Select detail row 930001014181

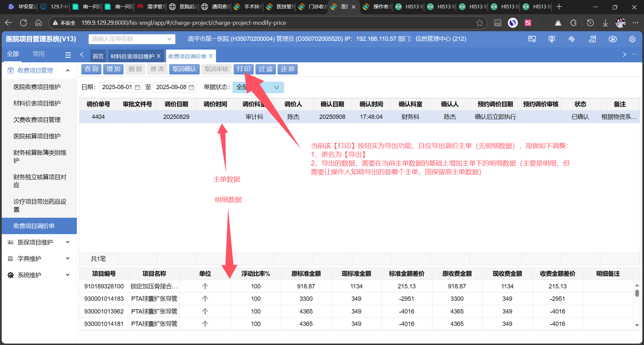[356, 324]
